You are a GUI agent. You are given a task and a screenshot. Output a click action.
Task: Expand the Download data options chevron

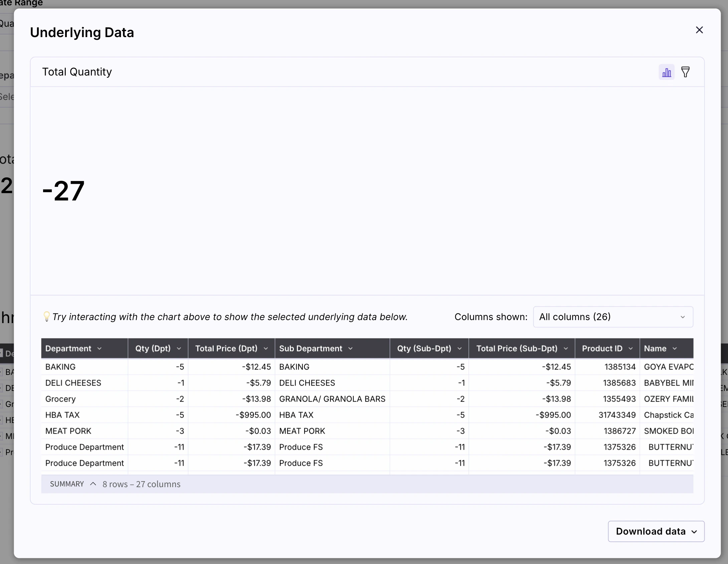click(694, 531)
